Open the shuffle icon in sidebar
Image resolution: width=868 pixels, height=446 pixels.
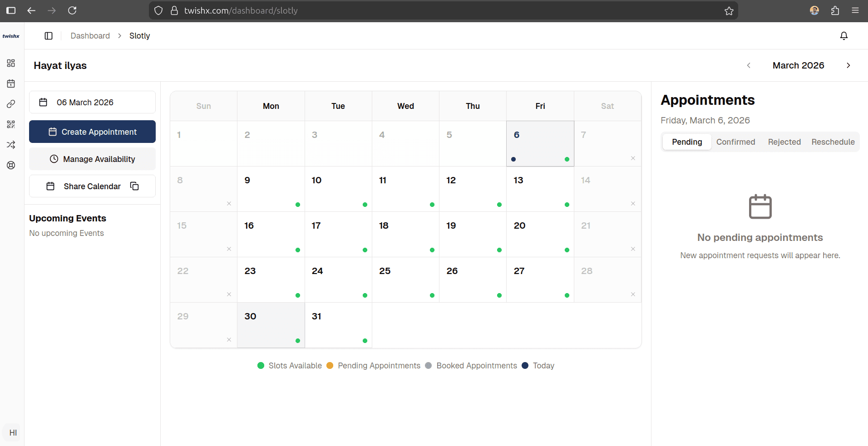(x=11, y=145)
